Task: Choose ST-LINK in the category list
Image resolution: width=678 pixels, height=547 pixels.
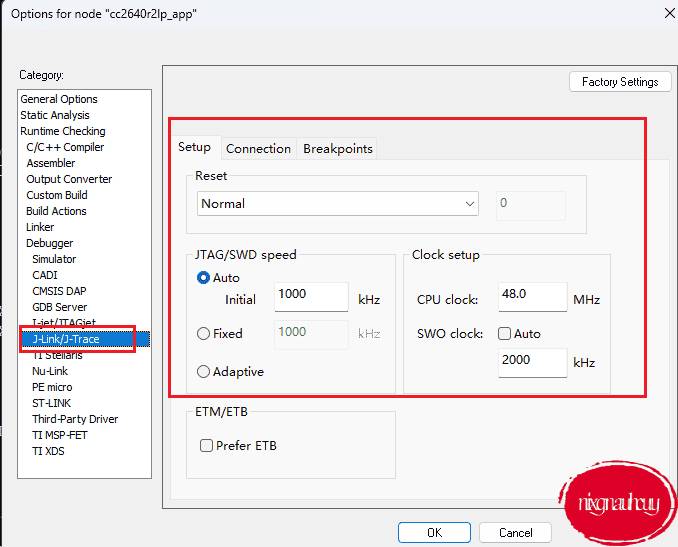Action: click(52, 403)
